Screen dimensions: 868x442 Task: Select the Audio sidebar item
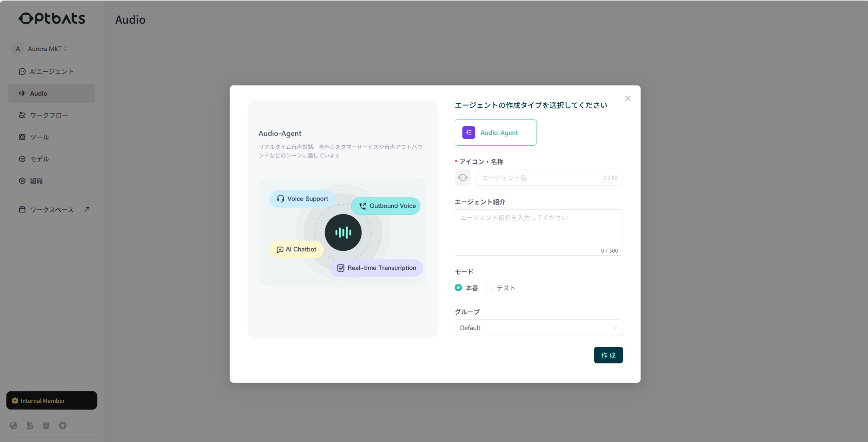[x=52, y=93]
